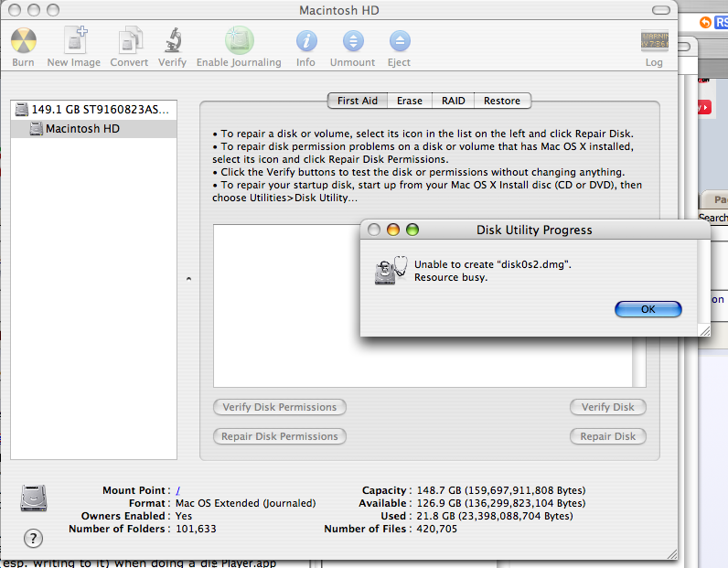This screenshot has width=728, height=568.
Task: Click the Used value 21.8 GB
Action: 495,516
